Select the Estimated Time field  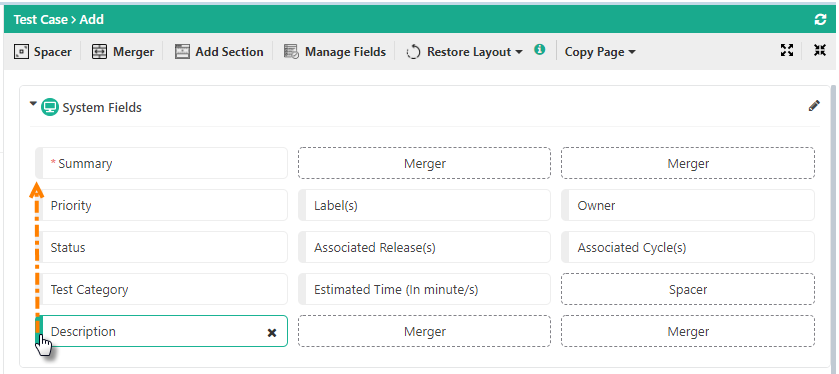(x=424, y=289)
